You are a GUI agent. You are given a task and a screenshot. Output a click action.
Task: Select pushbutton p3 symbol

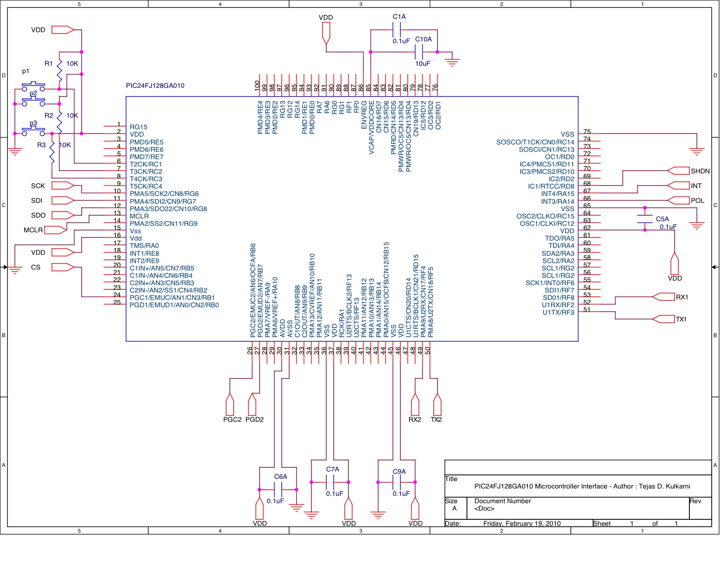coord(34,131)
